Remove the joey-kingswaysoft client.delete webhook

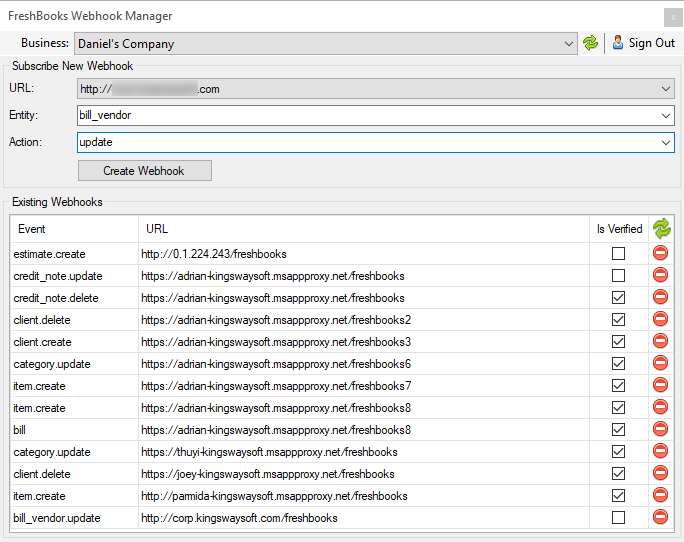660,473
